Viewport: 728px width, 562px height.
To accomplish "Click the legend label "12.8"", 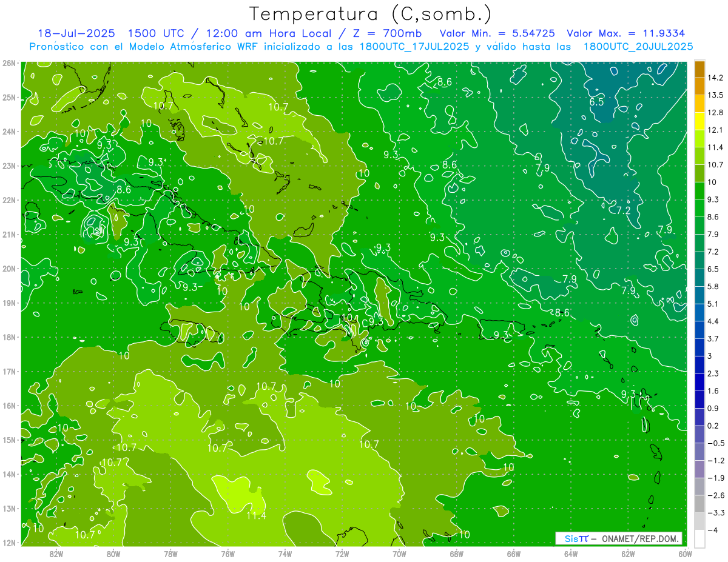I will pos(716,112).
